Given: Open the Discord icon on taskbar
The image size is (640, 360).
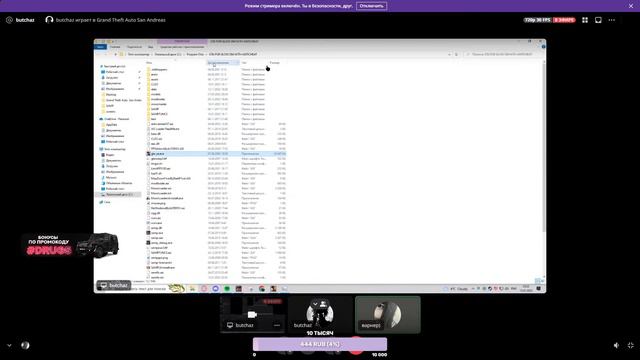Looking at the screenshot, I should point(216,289).
